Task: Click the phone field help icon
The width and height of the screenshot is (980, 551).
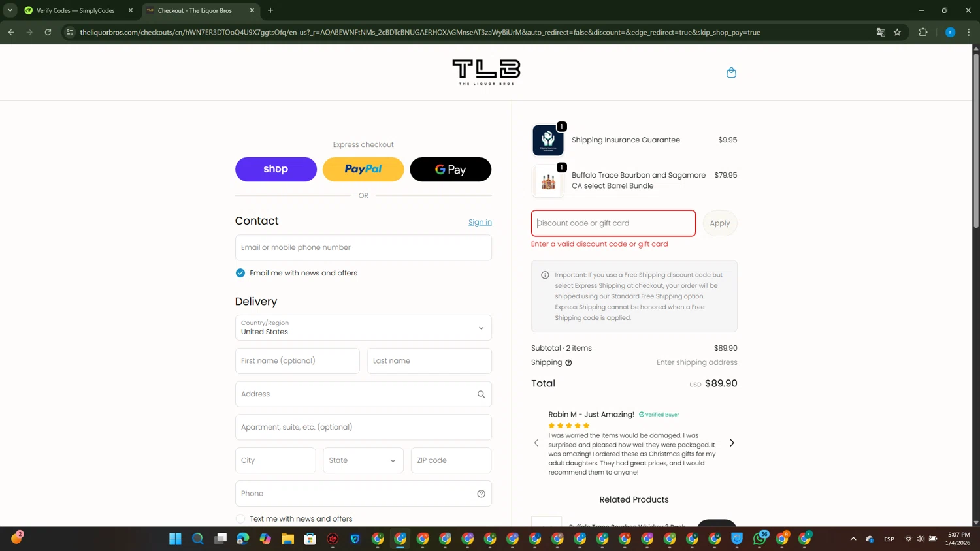Action: (x=481, y=494)
